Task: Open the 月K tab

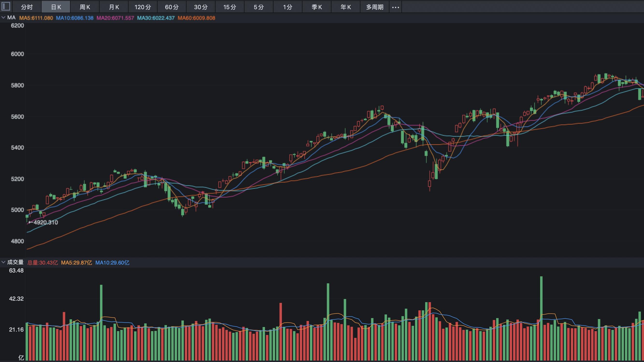Action: [114, 7]
